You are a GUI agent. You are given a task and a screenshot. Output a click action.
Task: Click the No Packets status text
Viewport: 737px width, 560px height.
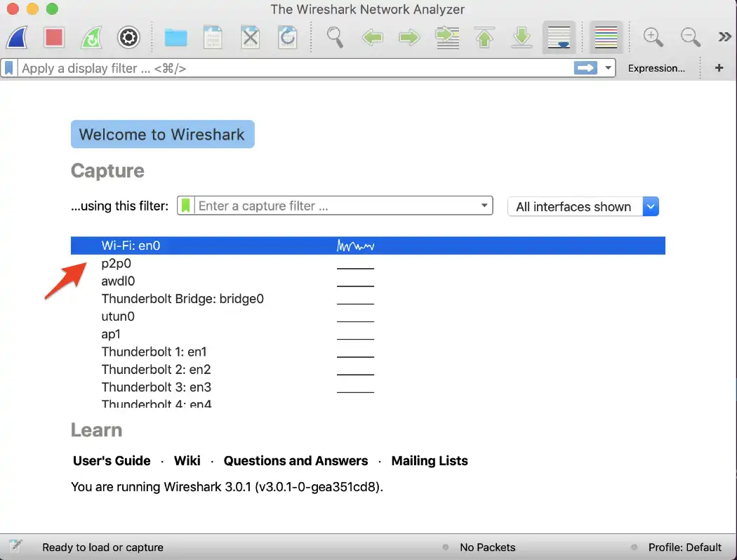pos(487,547)
